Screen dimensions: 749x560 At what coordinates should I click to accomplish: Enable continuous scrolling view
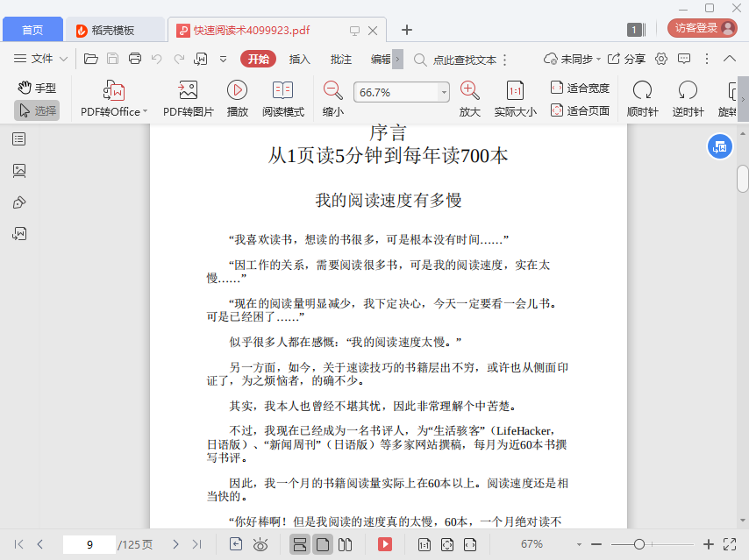click(x=300, y=544)
